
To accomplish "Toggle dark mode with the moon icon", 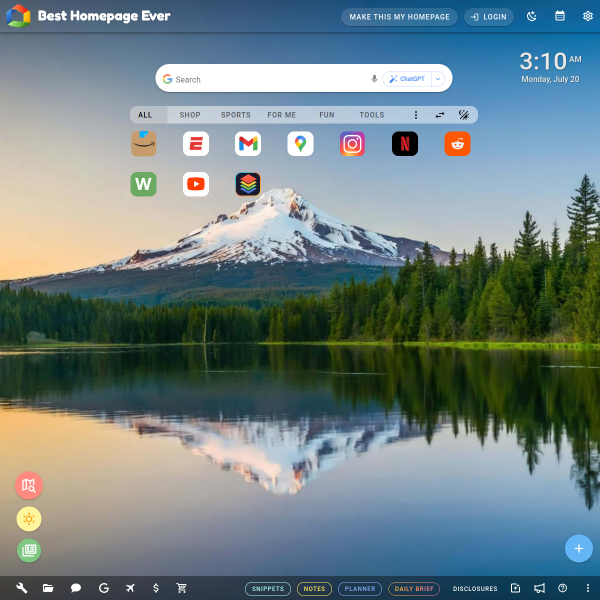I will [x=532, y=16].
